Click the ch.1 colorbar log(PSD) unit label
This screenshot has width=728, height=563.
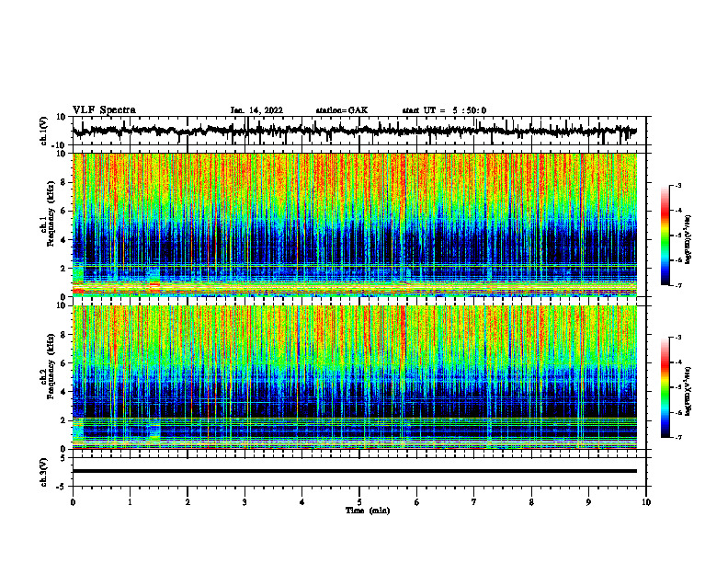pos(688,238)
